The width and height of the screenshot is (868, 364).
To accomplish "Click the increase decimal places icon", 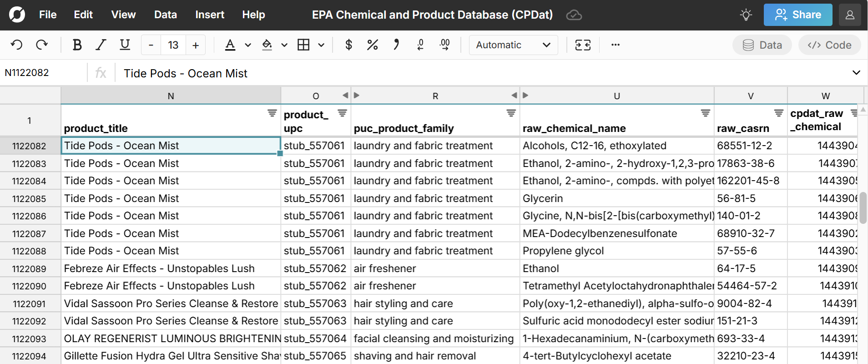I will tap(444, 45).
